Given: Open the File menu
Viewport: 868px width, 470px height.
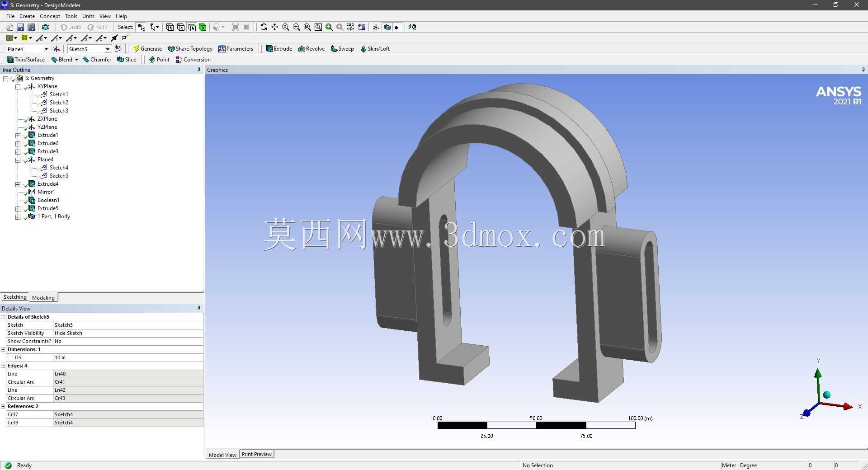Looking at the screenshot, I should (10, 16).
